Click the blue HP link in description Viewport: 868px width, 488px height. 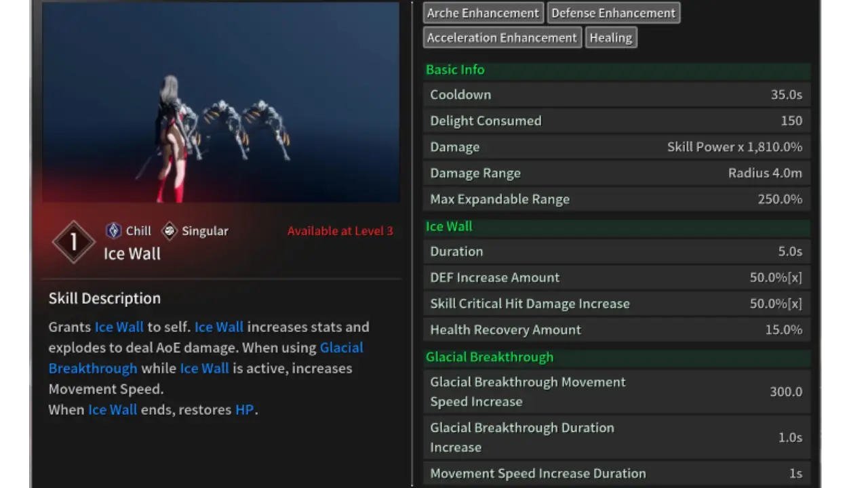[244, 410]
